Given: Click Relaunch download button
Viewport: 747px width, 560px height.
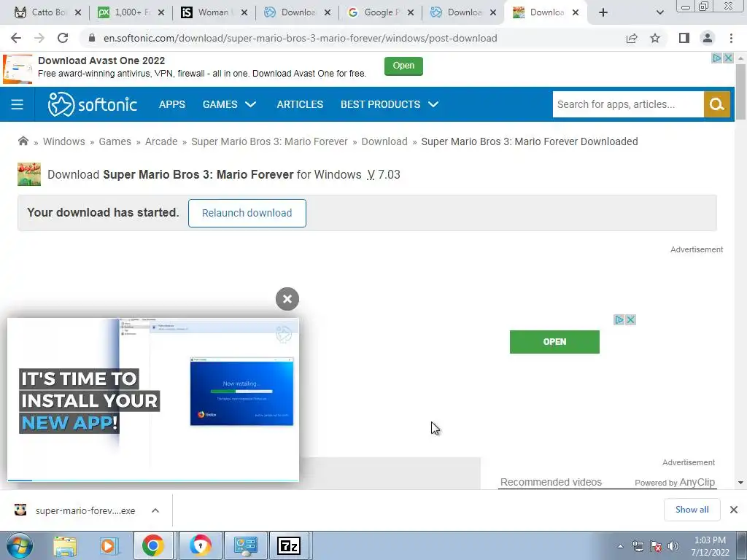Looking at the screenshot, I should point(247,213).
